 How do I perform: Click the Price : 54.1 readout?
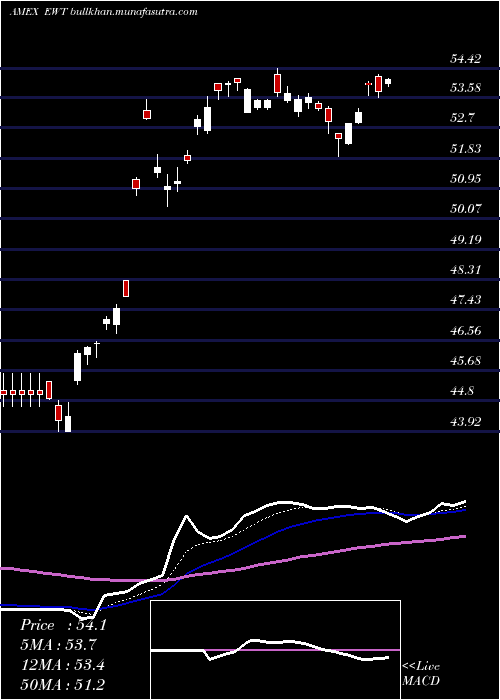coord(63,625)
